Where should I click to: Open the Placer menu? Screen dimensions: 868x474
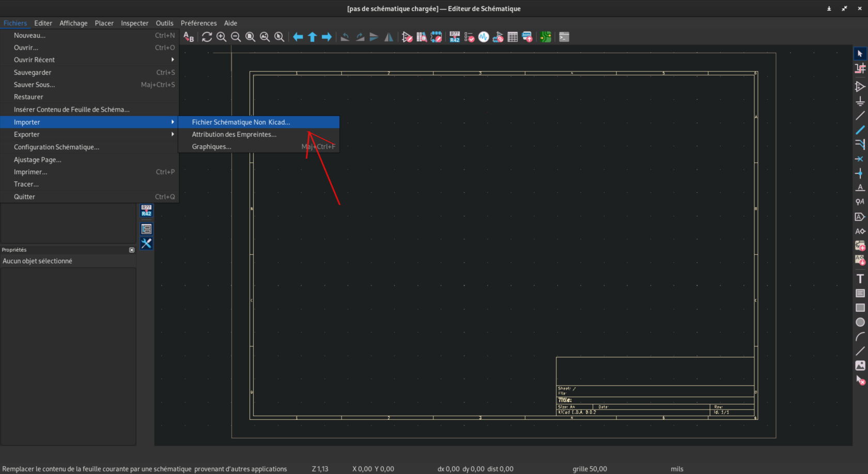tap(104, 23)
